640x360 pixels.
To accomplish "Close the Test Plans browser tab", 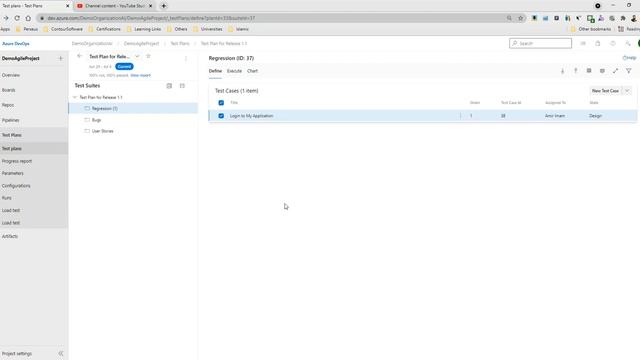I will 68,6.
